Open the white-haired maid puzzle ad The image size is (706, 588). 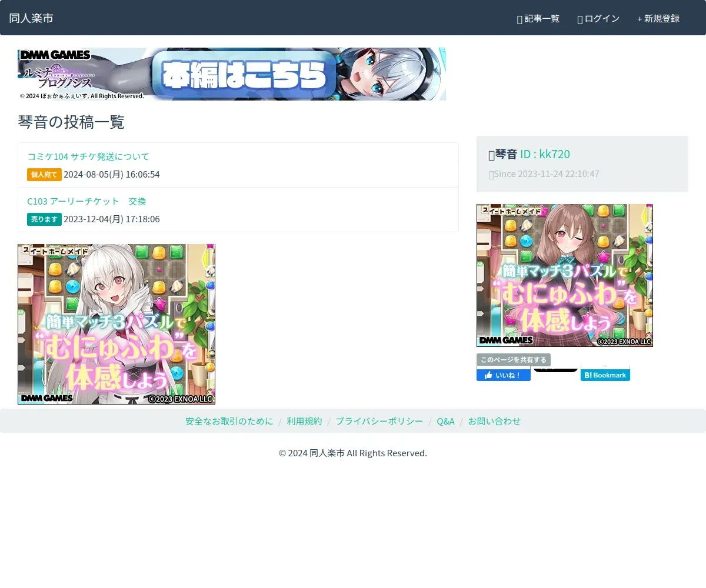point(116,324)
